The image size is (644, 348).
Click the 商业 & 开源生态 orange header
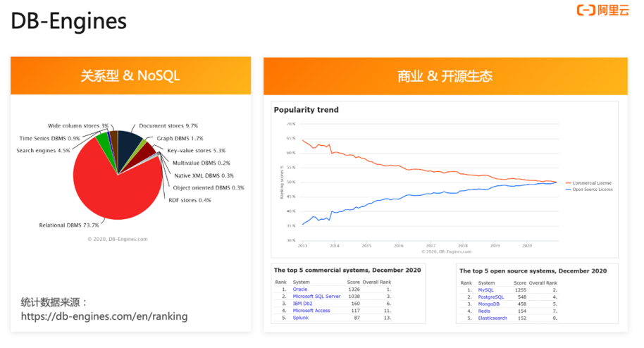coord(445,76)
